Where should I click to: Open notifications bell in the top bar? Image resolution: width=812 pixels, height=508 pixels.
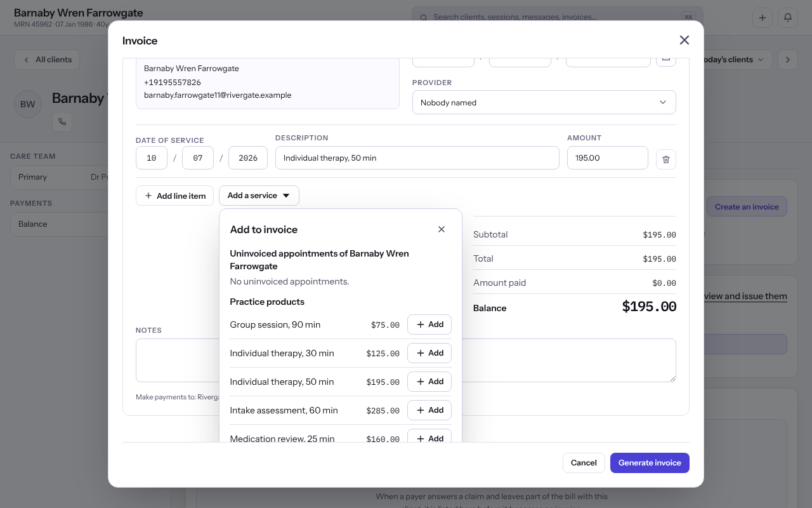[788, 17]
